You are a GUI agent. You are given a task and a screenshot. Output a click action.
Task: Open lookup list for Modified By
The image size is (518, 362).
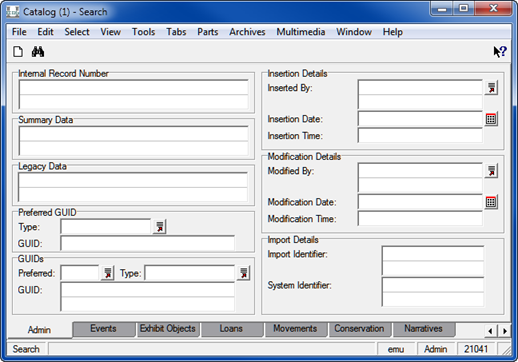[491, 171]
